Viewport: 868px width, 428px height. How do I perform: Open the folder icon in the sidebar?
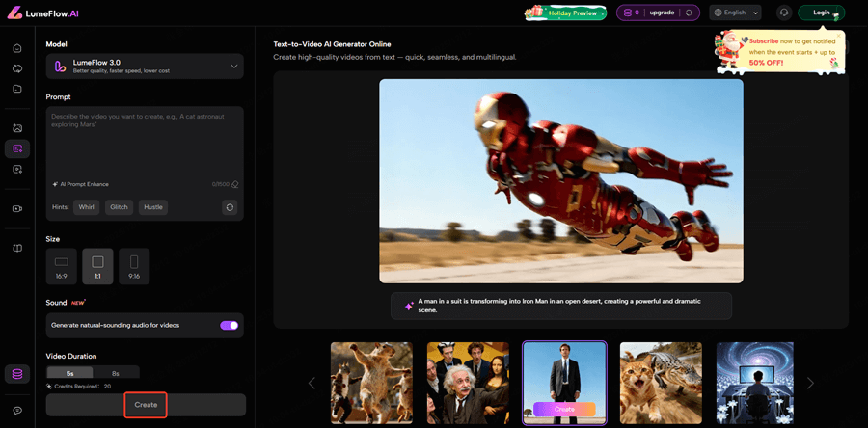[x=17, y=89]
